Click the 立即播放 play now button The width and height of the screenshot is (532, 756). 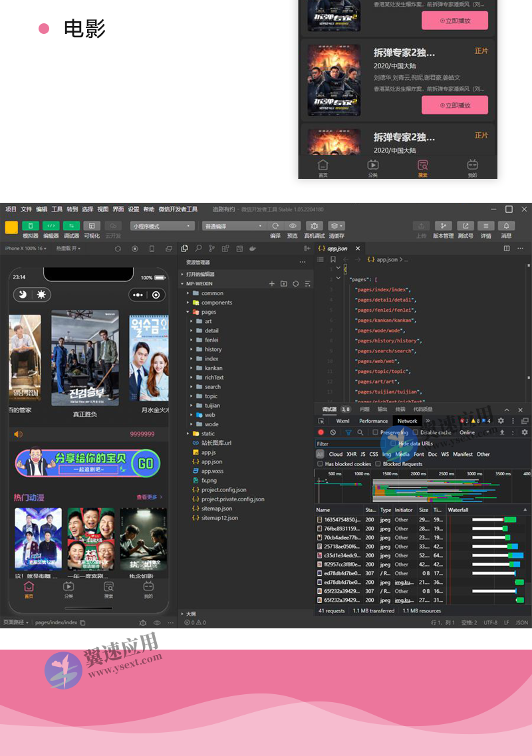tap(454, 105)
